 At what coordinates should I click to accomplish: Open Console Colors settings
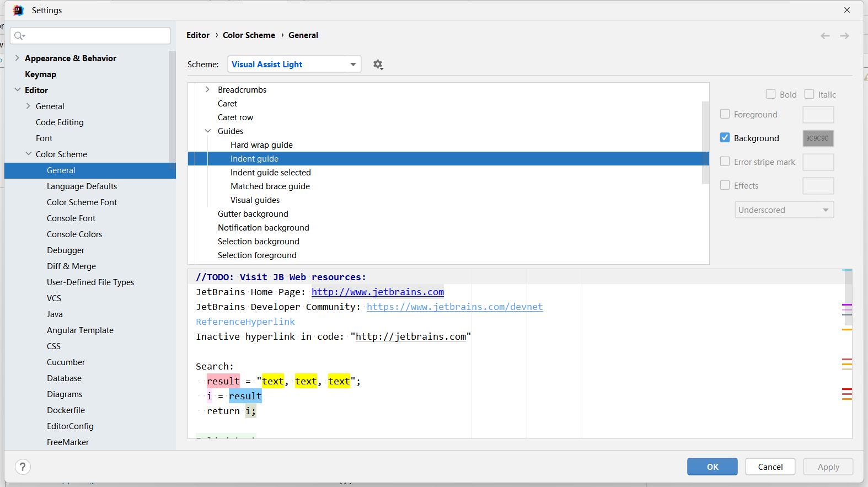pos(74,234)
